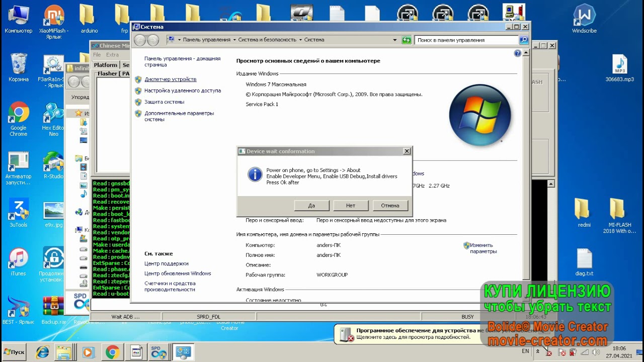Open the Extra menu in Chinese Miracle window
Viewport: 644px width, 362px height.
pos(112,55)
